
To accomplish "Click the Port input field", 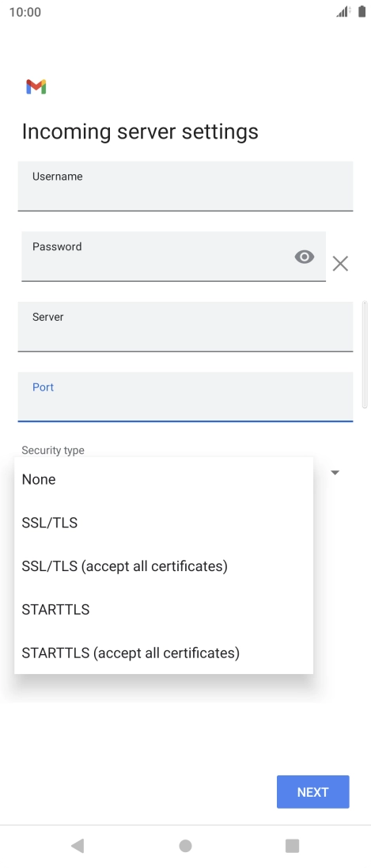I will coord(185,397).
